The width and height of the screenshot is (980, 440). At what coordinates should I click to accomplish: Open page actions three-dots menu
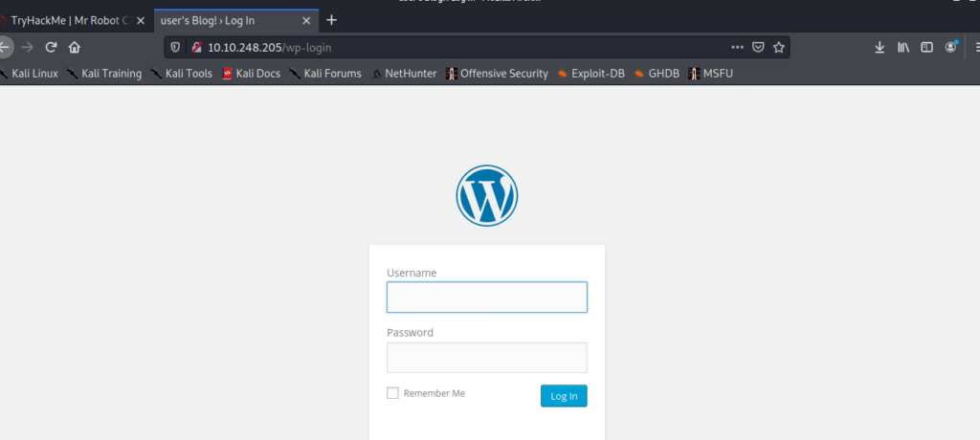(x=738, y=47)
